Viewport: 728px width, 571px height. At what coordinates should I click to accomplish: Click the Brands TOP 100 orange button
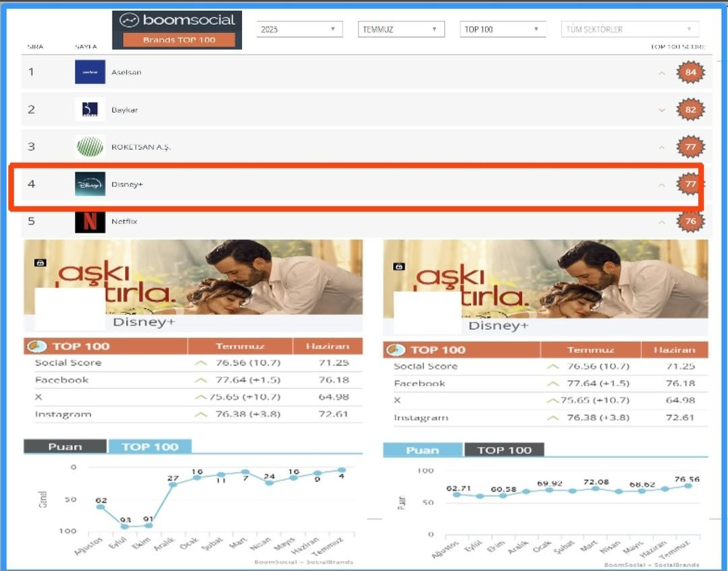tap(179, 40)
